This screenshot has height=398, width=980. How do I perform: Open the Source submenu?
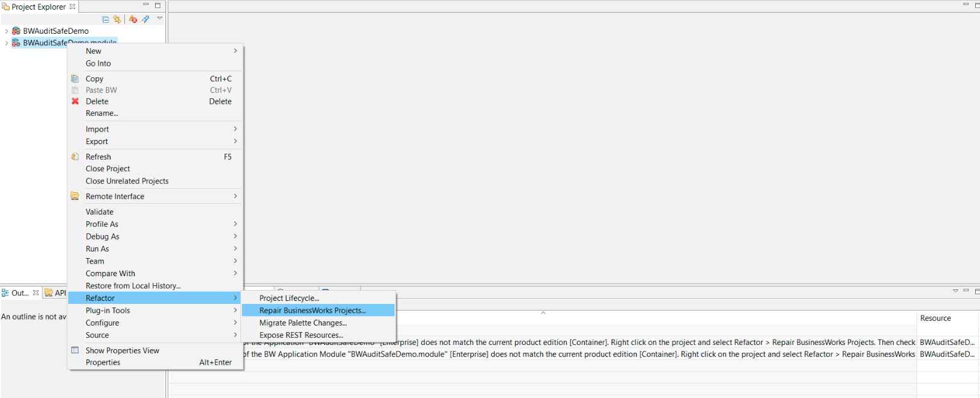[x=156, y=335]
